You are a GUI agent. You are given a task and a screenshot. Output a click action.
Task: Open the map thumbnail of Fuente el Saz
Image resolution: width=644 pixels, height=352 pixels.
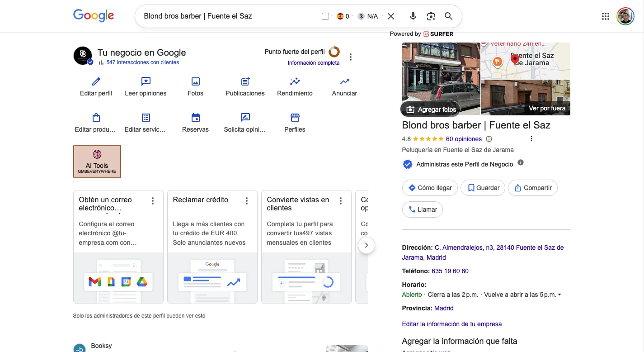click(x=526, y=61)
